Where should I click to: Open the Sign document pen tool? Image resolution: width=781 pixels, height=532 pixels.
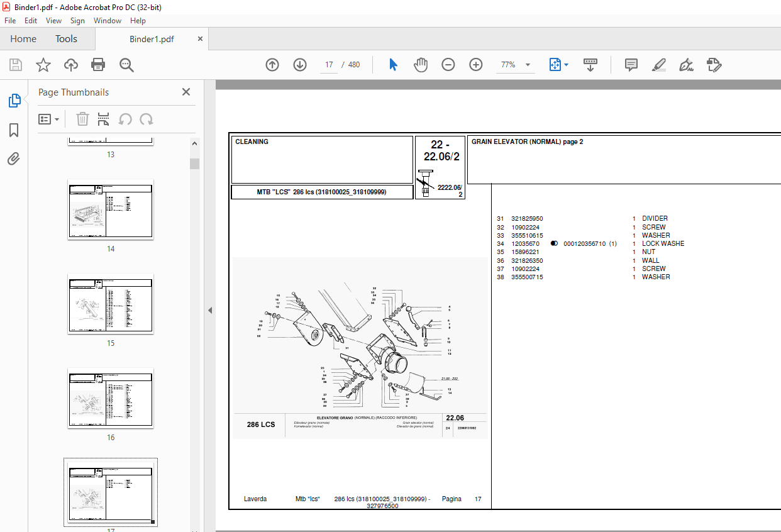tap(687, 65)
